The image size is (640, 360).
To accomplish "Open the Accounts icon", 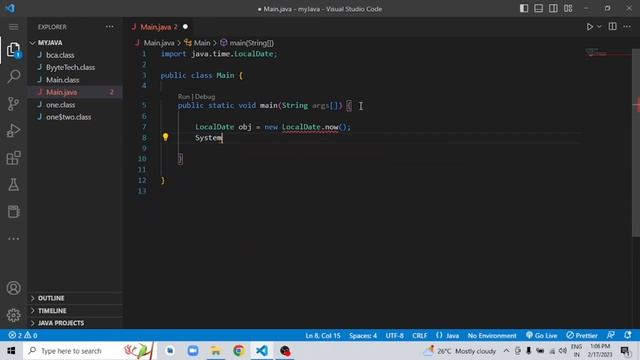I will [x=13, y=288].
